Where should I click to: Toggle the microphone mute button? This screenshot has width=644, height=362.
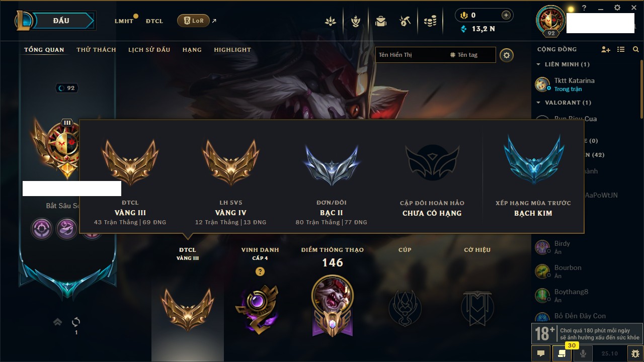coord(583,353)
